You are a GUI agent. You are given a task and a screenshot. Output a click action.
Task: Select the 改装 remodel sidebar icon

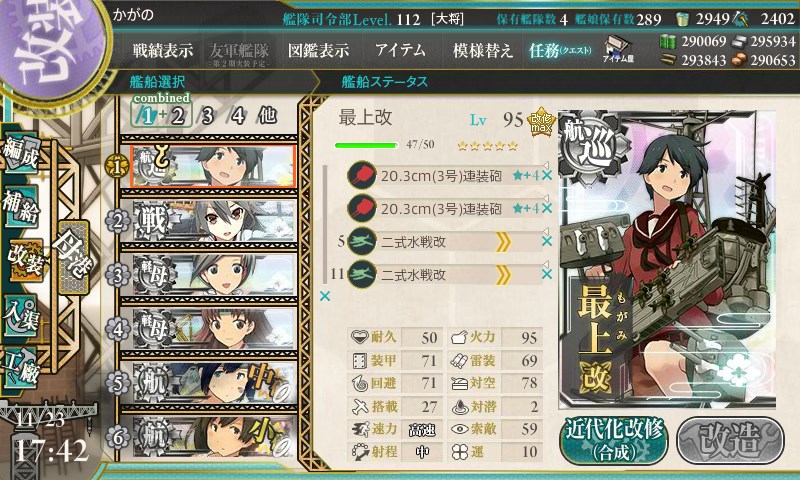(x=23, y=260)
